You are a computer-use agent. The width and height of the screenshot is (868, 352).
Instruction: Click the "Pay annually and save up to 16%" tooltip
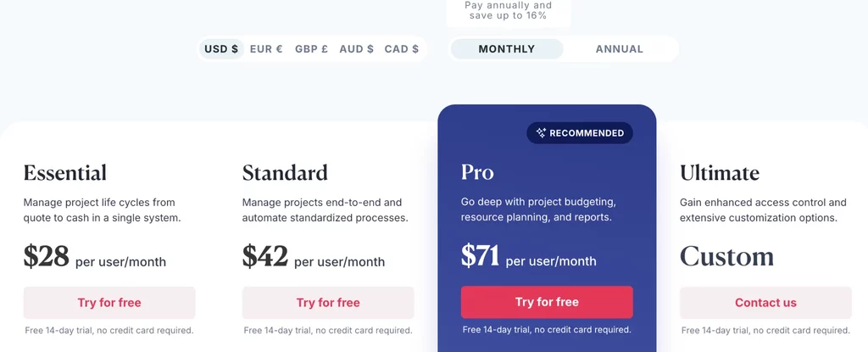[509, 10]
